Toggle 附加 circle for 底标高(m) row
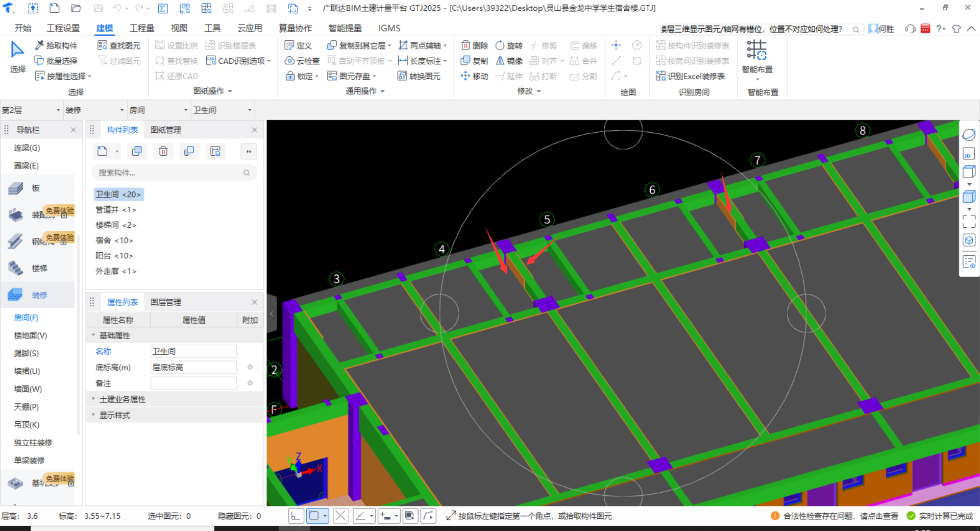980x531 pixels. tap(250, 367)
